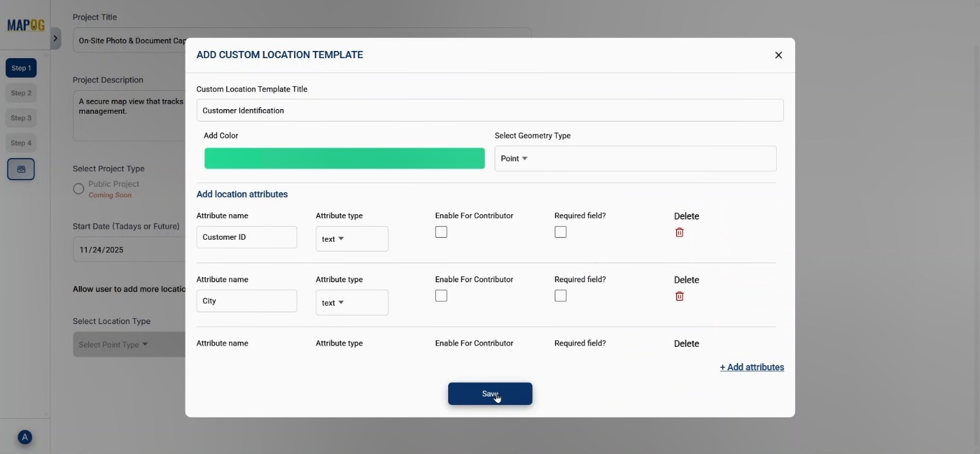This screenshot has height=454, width=980.
Task: Click the MAPQG logo in the sidebar
Action: tap(25, 25)
